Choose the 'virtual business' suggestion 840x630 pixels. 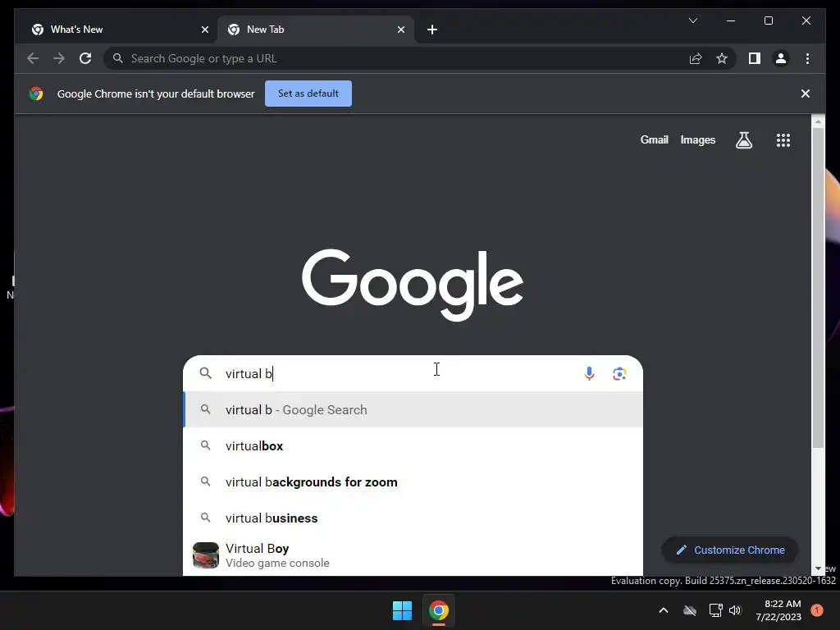point(413,518)
